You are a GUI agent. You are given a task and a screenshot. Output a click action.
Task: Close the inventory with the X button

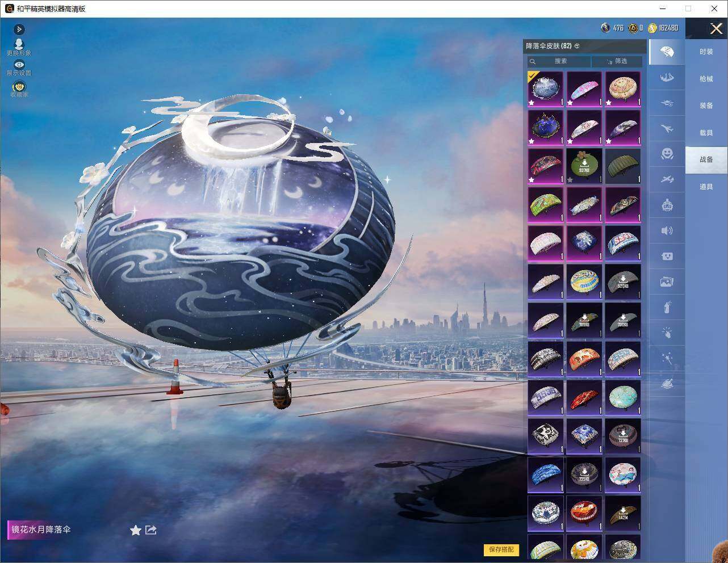pos(716,28)
